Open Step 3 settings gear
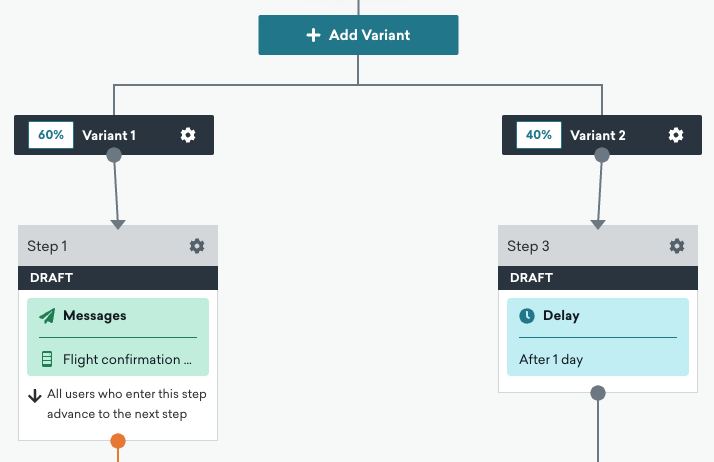The width and height of the screenshot is (714, 462). pos(677,246)
